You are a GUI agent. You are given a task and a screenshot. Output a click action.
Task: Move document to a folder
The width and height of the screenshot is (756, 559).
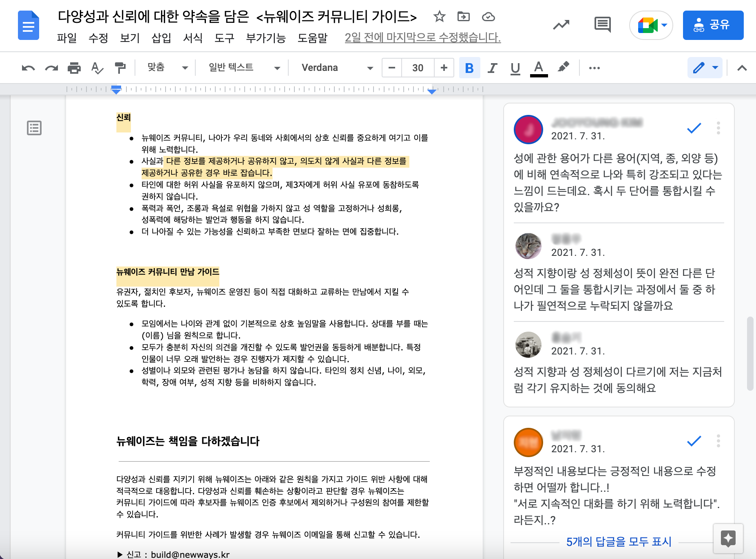point(464,17)
